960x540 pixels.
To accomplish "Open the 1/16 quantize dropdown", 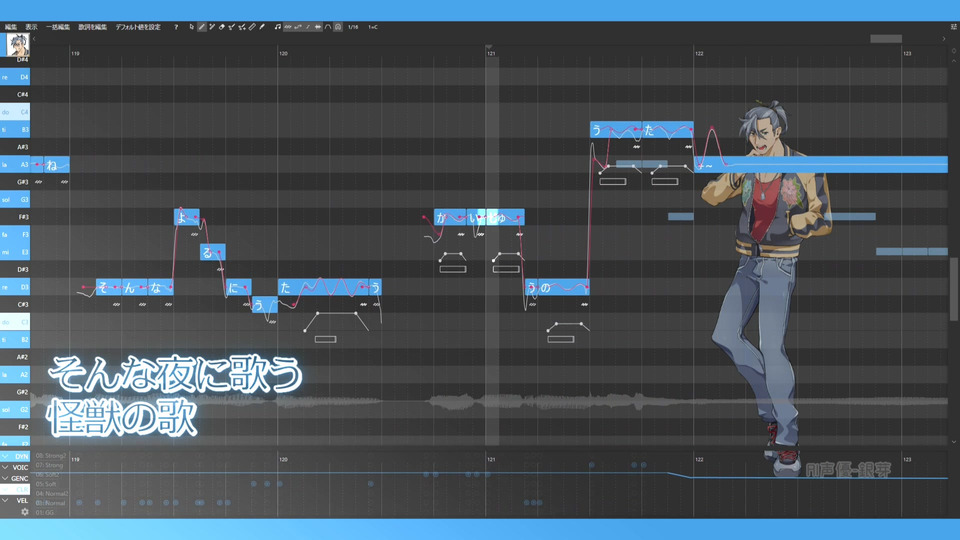I will [353, 27].
